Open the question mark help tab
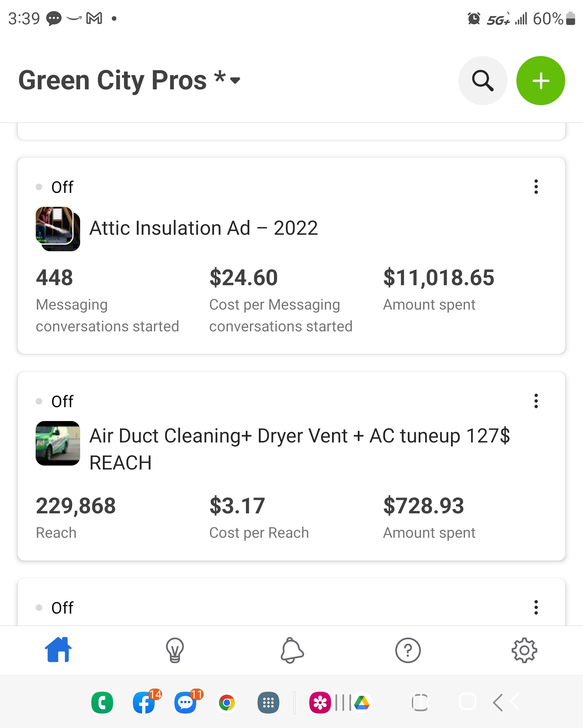The height and width of the screenshot is (728, 583). coord(408,650)
